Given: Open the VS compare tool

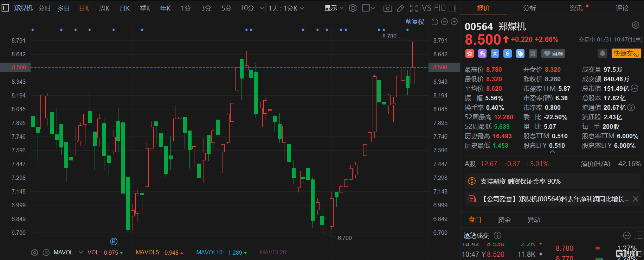Looking at the screenshot, I should pyautogui.click(x=426, y=8).
